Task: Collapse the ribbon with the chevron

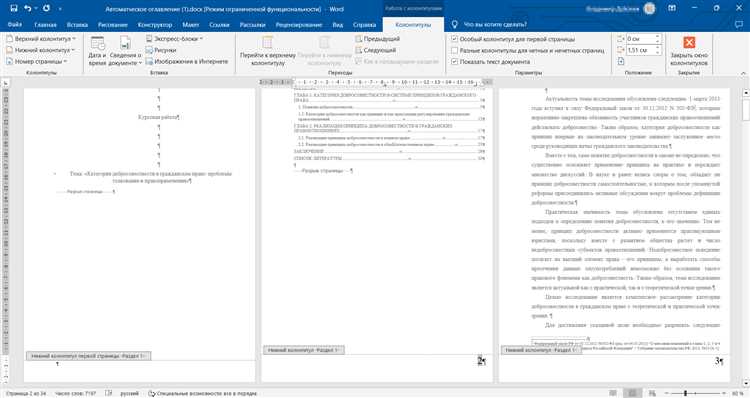Action: pos(743,73)
